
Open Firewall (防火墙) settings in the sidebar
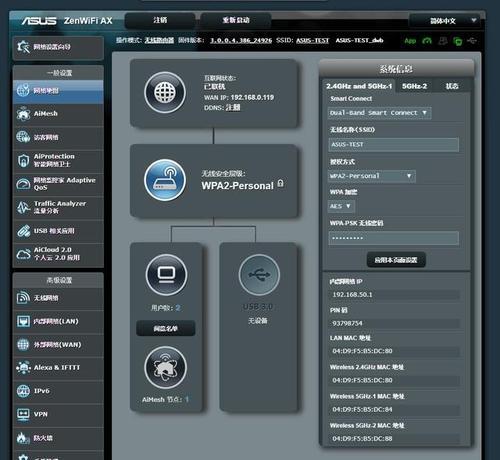[x=58, y=438]
